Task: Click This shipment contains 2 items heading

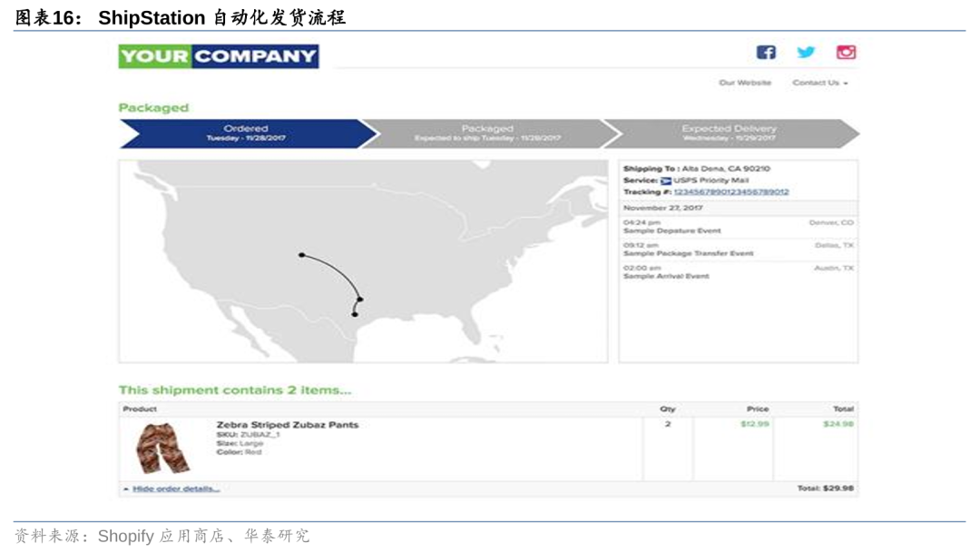Action: pyautogui.click(x=235, y=390)
